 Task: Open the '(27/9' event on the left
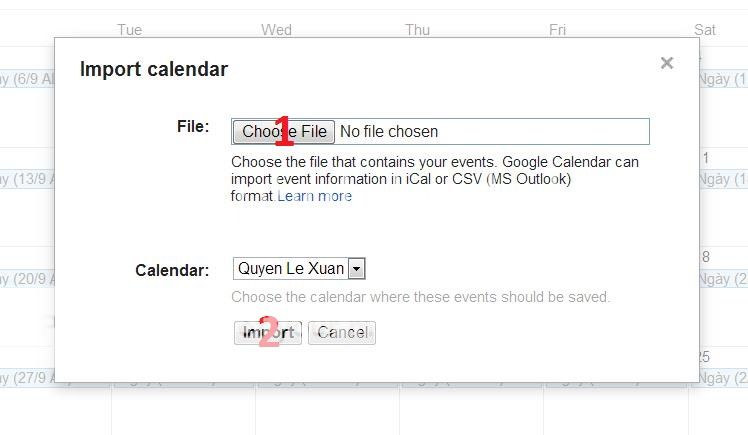pyautogui.click(x=27, y=378)
